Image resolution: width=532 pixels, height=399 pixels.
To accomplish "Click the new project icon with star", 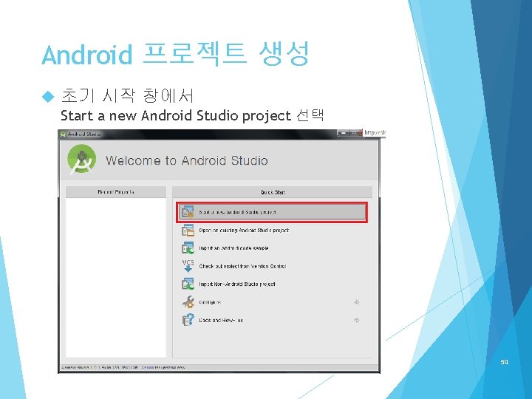I will pyautogui.click(x=188, y=212).
